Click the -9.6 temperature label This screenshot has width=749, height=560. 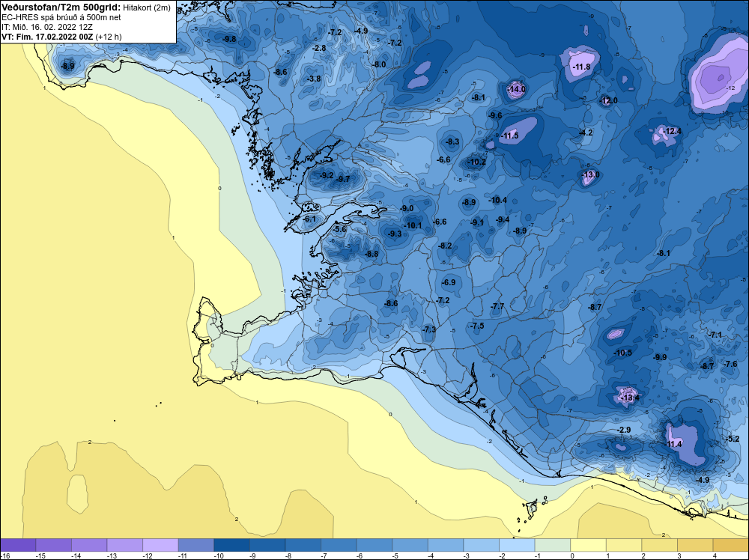coord(495,115)
